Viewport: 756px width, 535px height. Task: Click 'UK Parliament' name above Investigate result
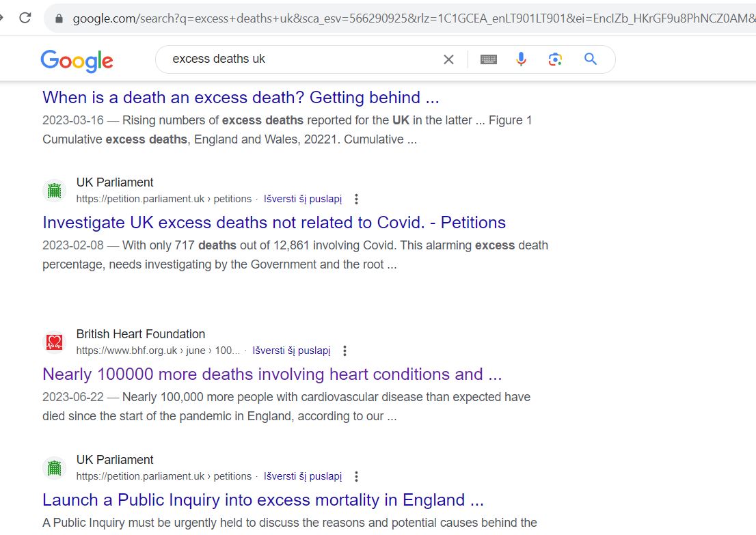pos(115,182)
